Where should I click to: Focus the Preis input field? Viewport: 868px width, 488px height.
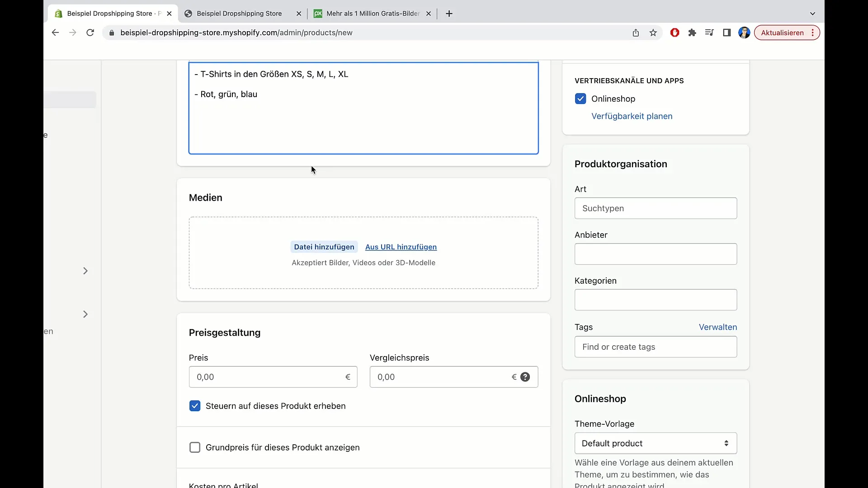coord(273,377)
